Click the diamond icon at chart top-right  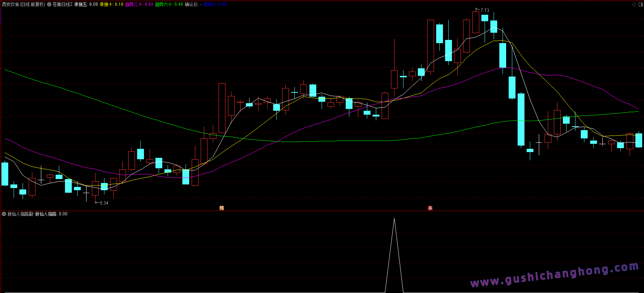pos(634,4)
